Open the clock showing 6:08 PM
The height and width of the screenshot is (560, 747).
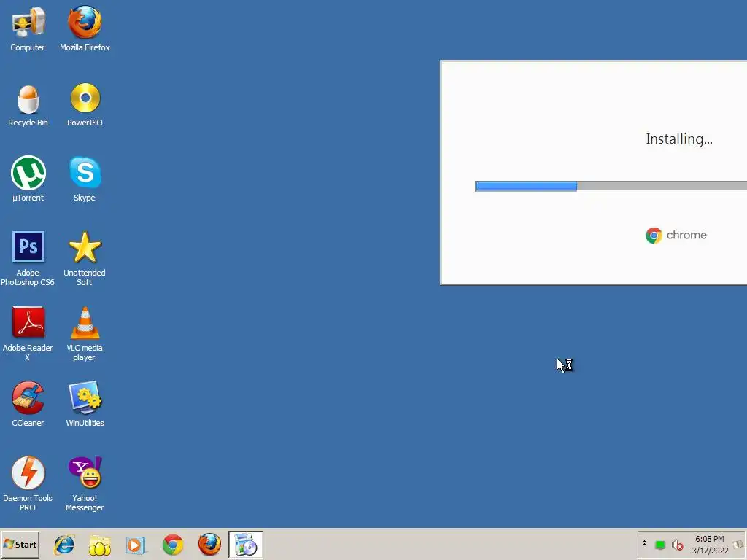709,545
